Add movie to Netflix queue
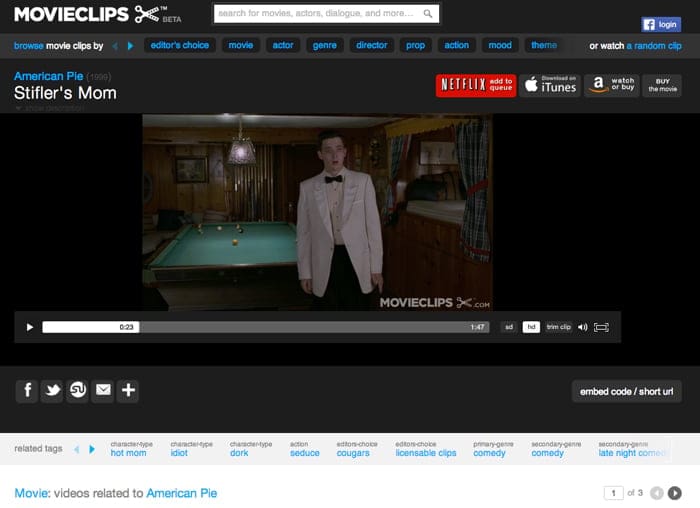 pos(476,85)
